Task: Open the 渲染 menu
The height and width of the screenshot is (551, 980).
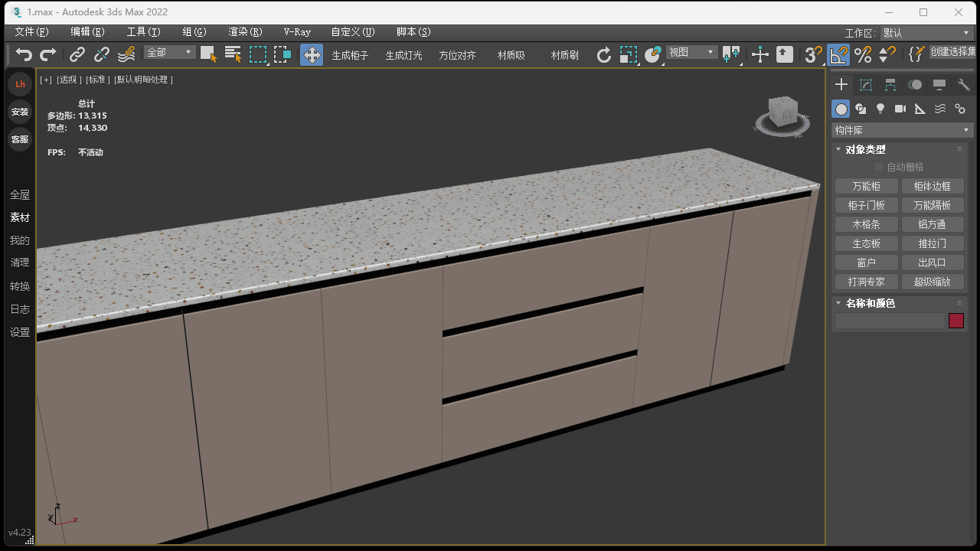Action: pyautogui.click(x=245, y=32)
